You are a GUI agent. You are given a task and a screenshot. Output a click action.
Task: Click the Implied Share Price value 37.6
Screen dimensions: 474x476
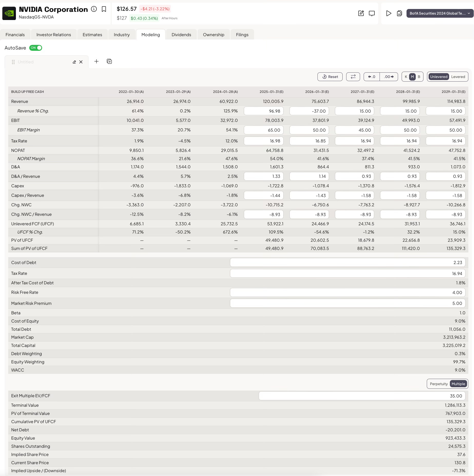pos(461,454)
